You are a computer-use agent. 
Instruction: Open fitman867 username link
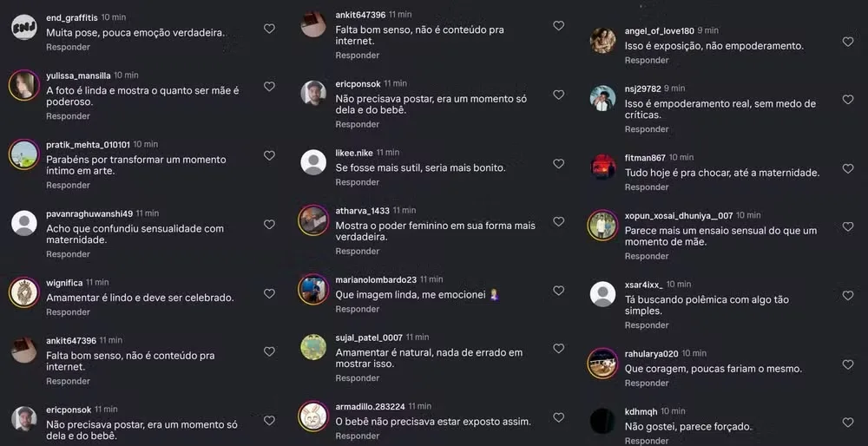[x=646, y=158]
